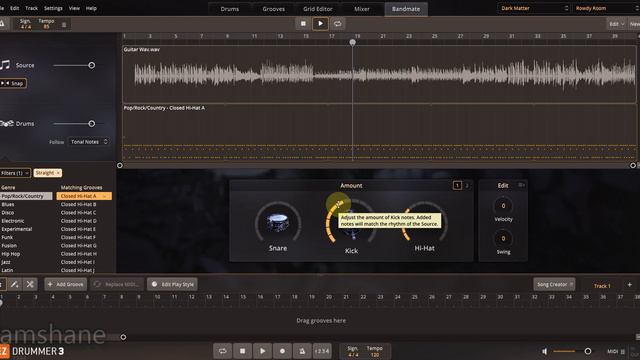640x360 pixels.
Task: Click record in the bottom transport
Action: pos(282,351)
